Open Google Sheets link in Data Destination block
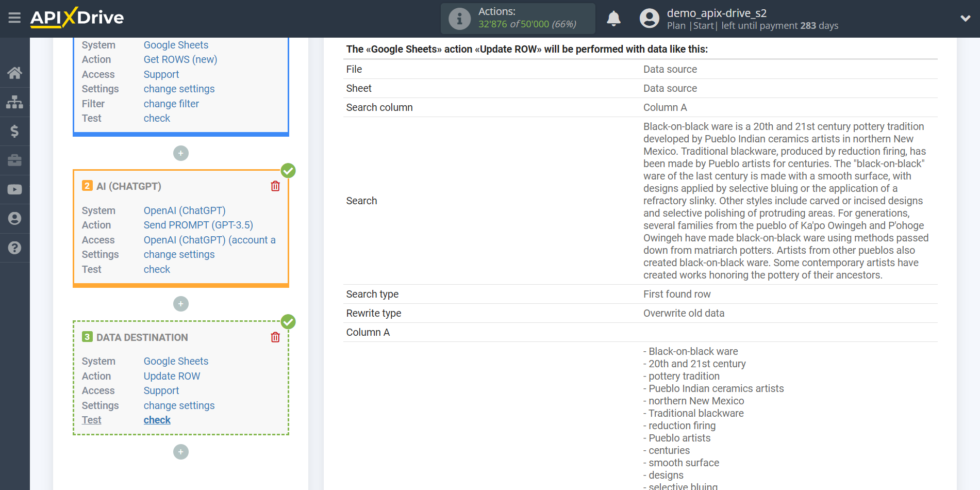This screenshot has height=490, width=980. [176, 361]
